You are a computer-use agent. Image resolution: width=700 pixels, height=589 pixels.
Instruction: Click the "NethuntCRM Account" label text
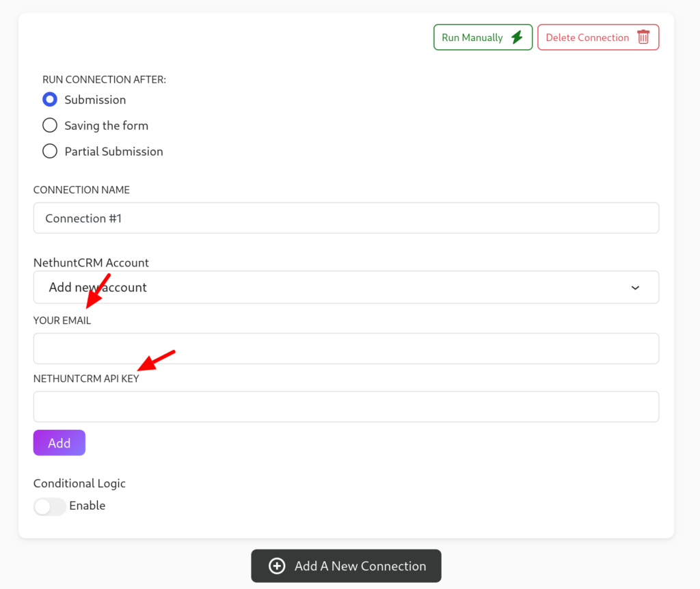click(91, 262)
